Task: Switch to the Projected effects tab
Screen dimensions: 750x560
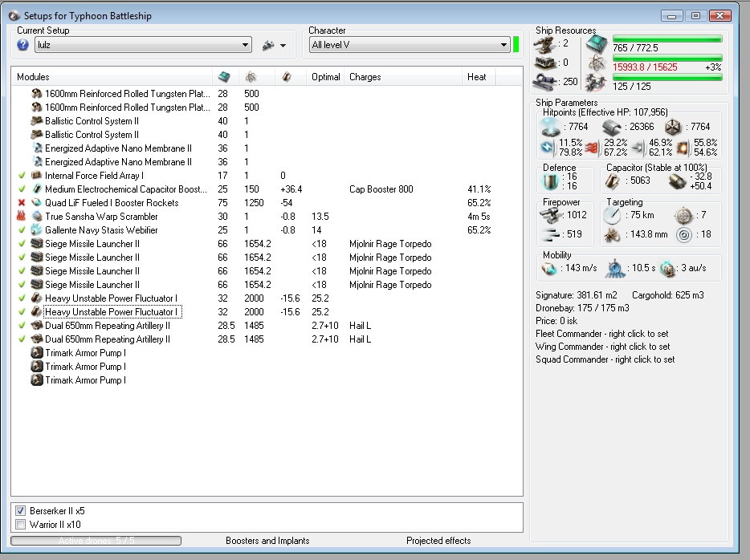Action: pyautogui.click(x=438, y=541)
